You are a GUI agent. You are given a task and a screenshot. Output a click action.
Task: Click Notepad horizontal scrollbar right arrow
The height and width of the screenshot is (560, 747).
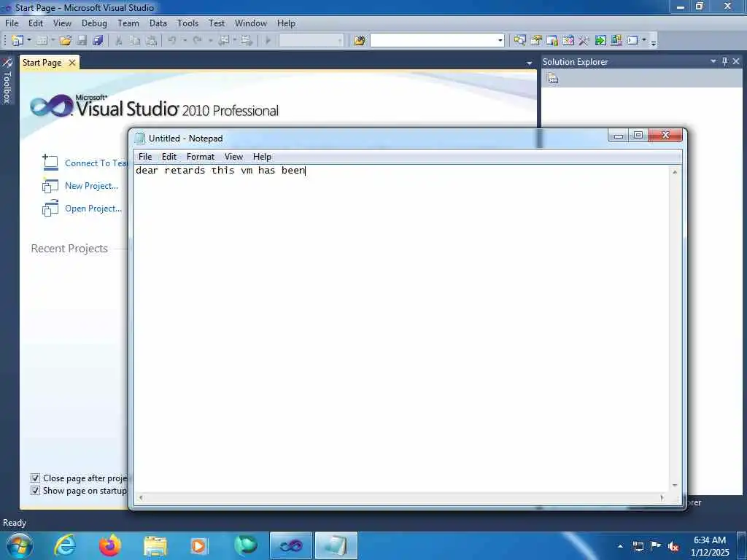click(x=662, y=497)
